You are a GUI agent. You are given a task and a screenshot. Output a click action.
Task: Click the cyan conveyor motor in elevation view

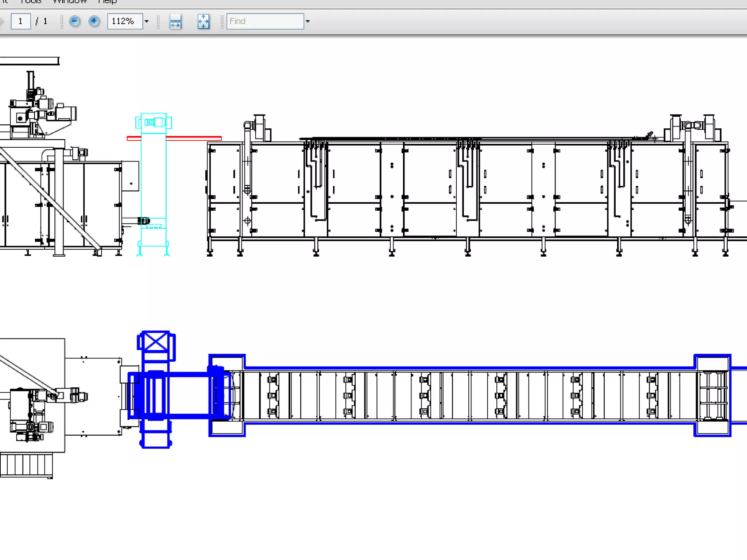(154, 122)
